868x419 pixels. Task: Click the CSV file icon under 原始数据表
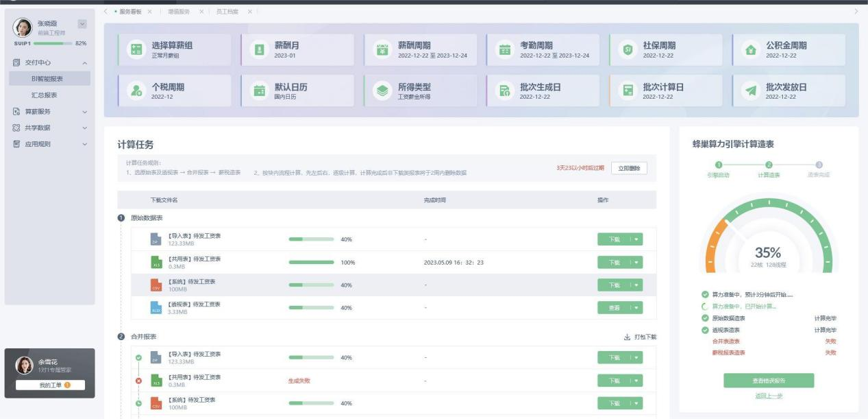point(156,285)
